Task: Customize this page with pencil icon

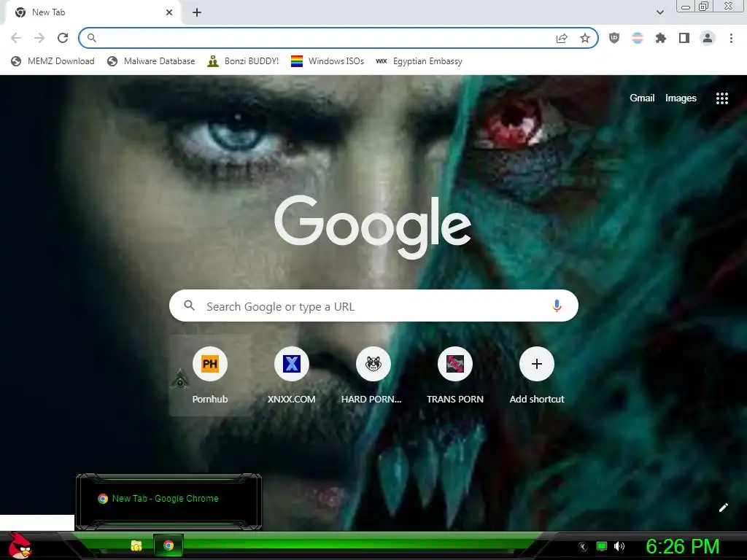Action: 723,507
